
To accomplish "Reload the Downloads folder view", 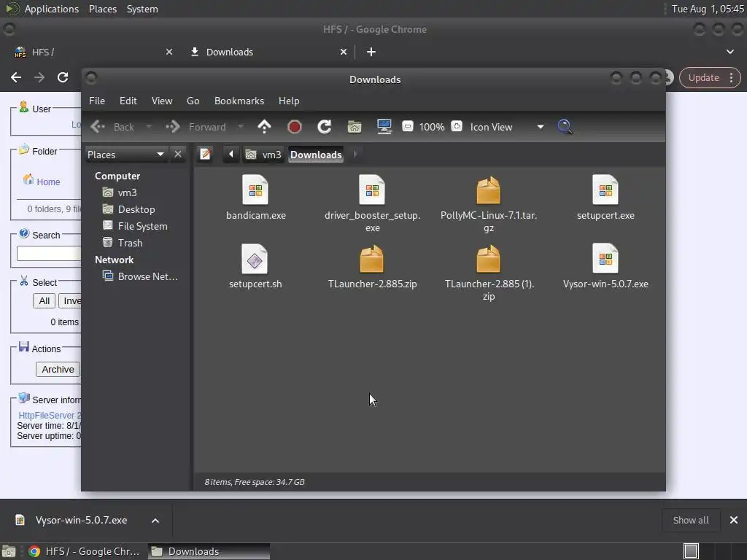I will point(325,127).
